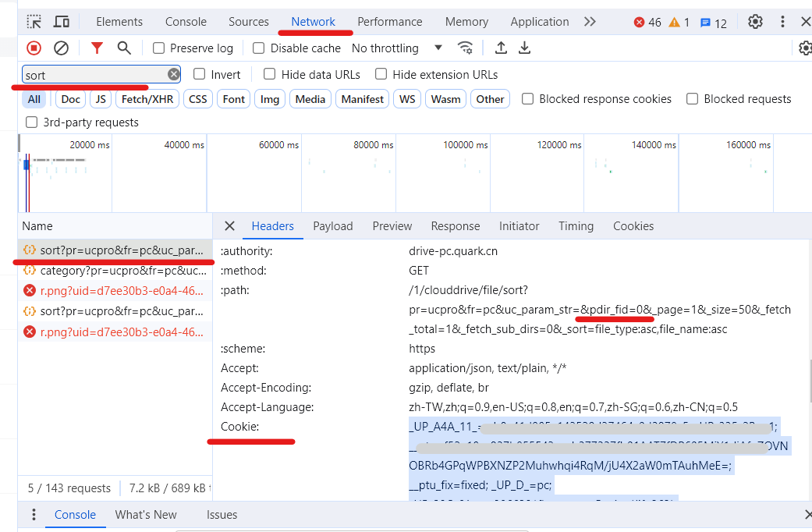812x532 pixels.
Task: Filter requests by Fetch/XHR type
Action: tap(147, 99)
